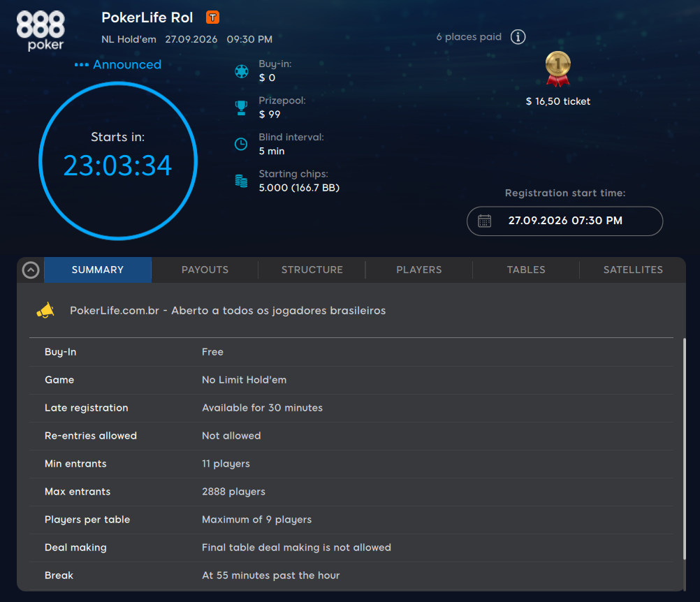This screenshot has width=700, height=602.
Task: Click 'Final table deal making is not allowed'
Action: pyautogui.click(x=296, y=548)
